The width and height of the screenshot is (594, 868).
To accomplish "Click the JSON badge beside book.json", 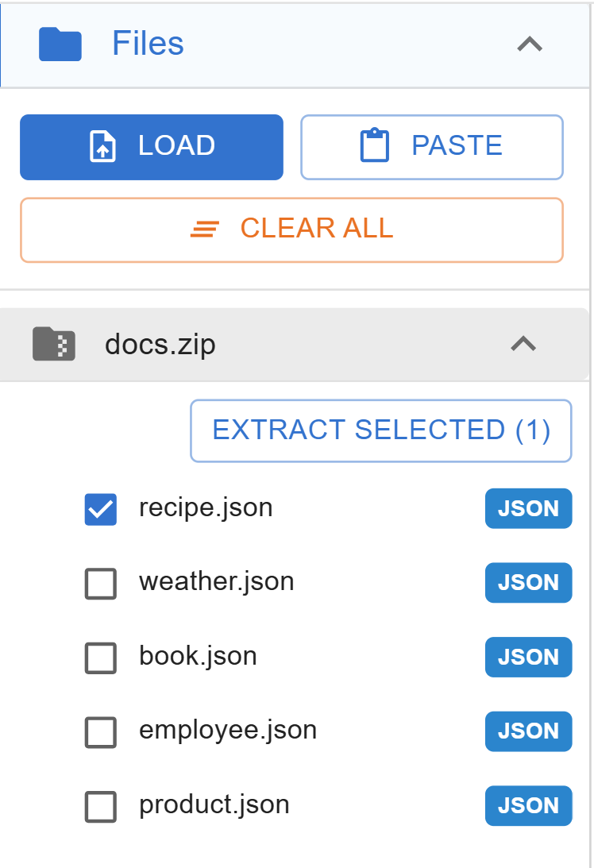I will coord(528,657).
